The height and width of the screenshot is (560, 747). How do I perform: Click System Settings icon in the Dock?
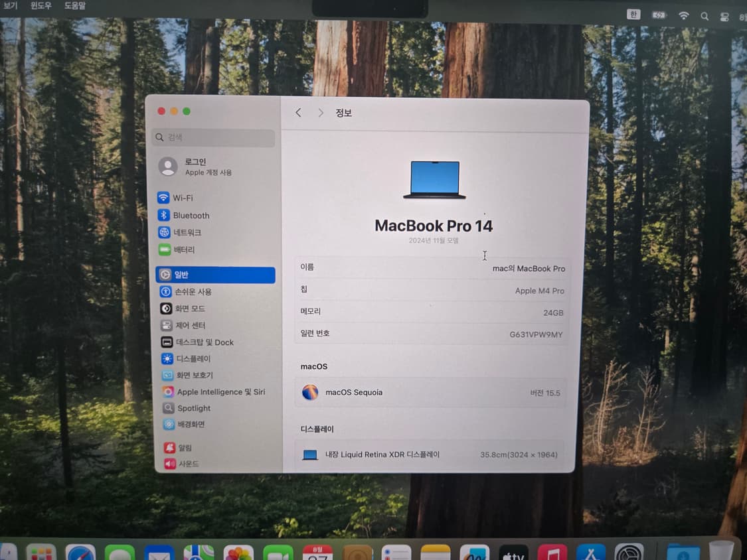click(x=629, y=553)
